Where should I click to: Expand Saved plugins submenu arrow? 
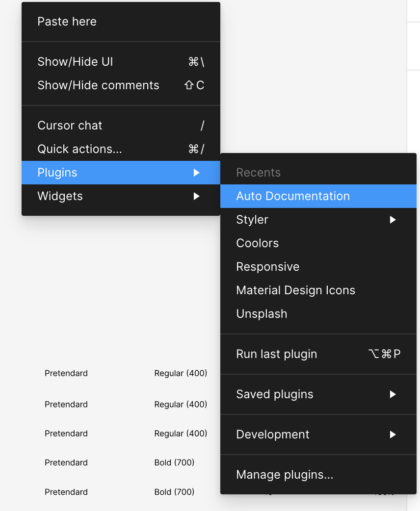point(393,394)
